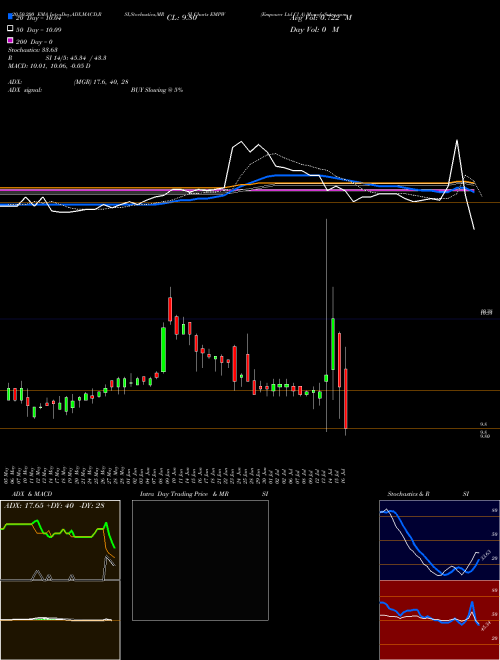Click the tallest red candle at the June peak
This screenshot has width=500, height=660.
point(170,308)
